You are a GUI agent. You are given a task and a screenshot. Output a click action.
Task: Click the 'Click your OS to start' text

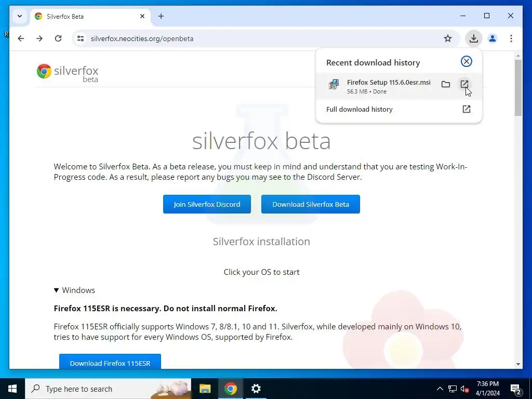pyautogui.click(x=262, y=272)
